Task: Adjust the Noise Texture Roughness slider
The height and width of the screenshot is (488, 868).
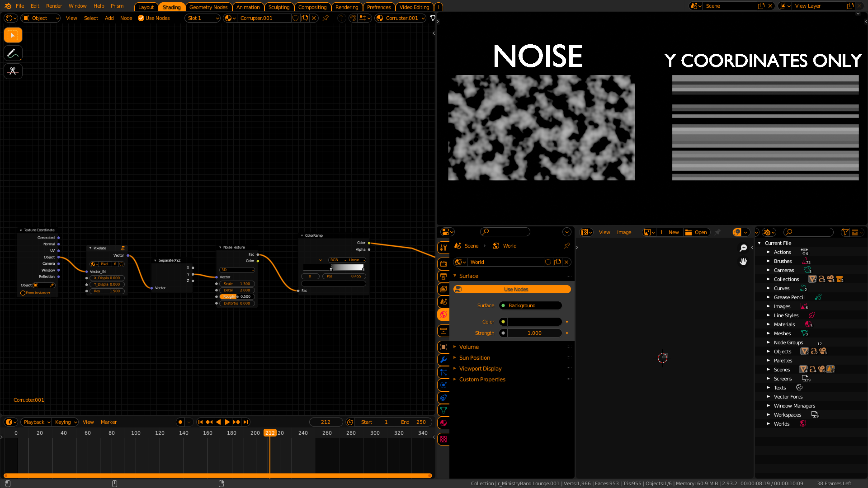Action: click(x=237, y=297)
